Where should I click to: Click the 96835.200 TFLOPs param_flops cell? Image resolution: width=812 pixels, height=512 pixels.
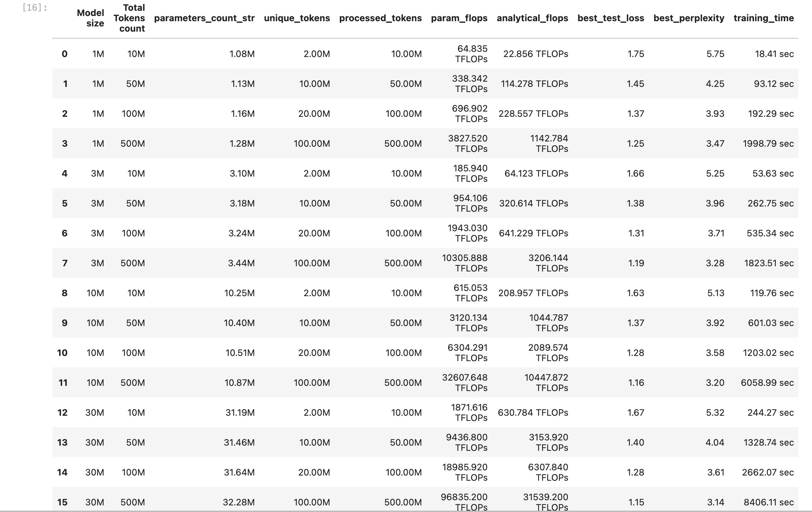pyautogui.click(x=464, y=502)
